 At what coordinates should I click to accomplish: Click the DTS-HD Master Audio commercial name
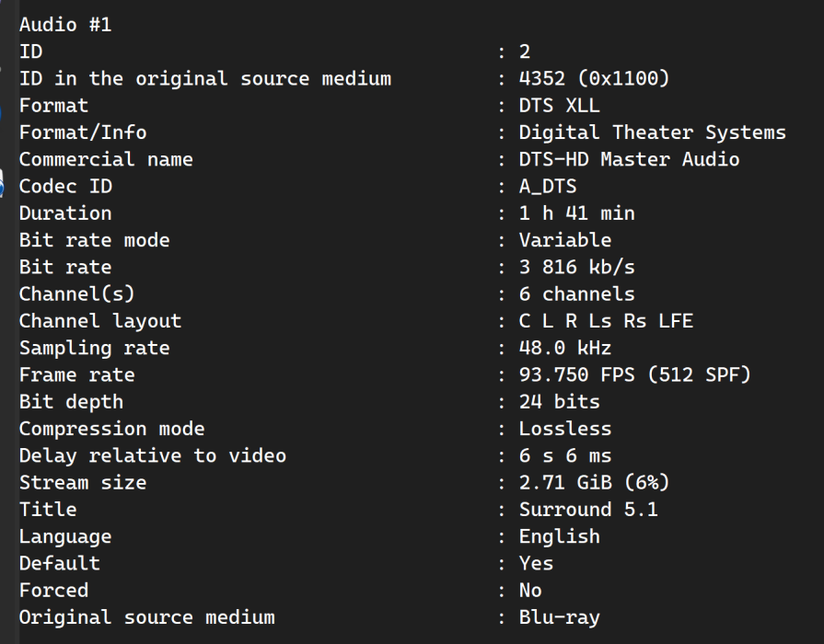pyautogui.click(x=629, y=159)
